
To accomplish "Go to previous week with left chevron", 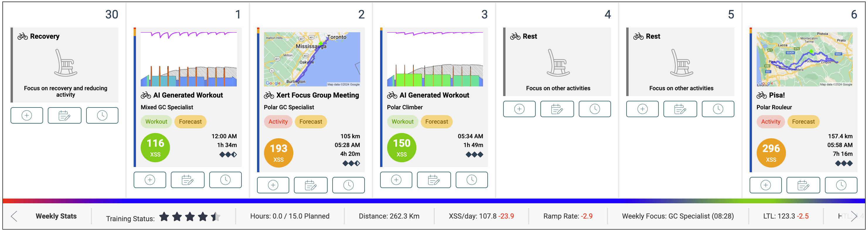I will point(14,216).
